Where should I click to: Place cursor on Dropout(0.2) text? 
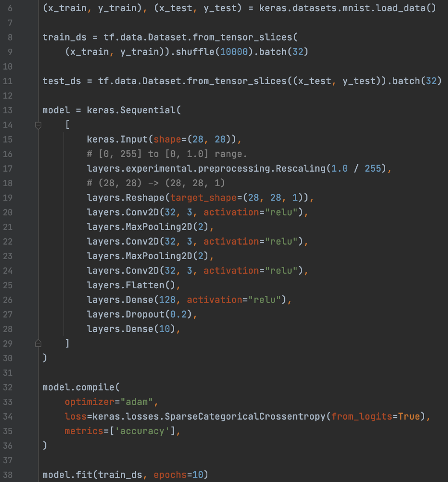(x=161, y=314)
